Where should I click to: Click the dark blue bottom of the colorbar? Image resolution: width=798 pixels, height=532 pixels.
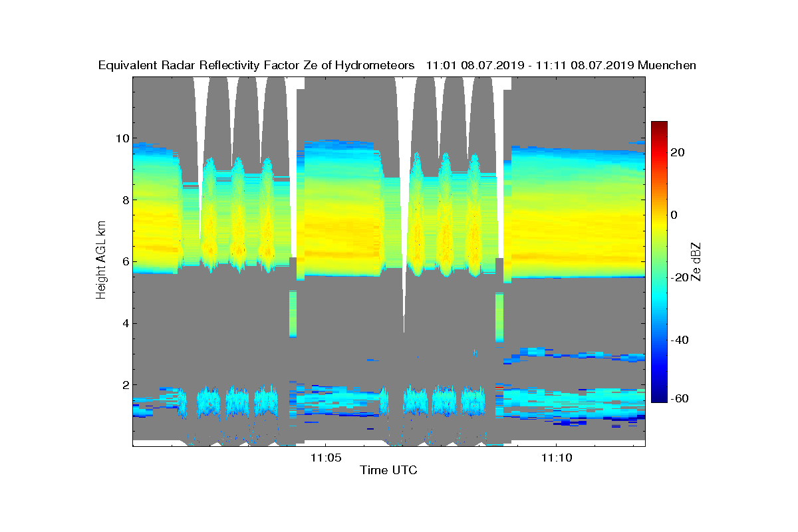click(659, 398)
